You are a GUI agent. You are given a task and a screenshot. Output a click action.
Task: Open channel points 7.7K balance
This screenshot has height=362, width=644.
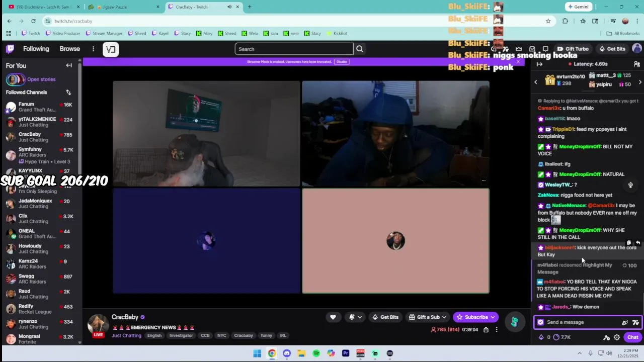561,337
